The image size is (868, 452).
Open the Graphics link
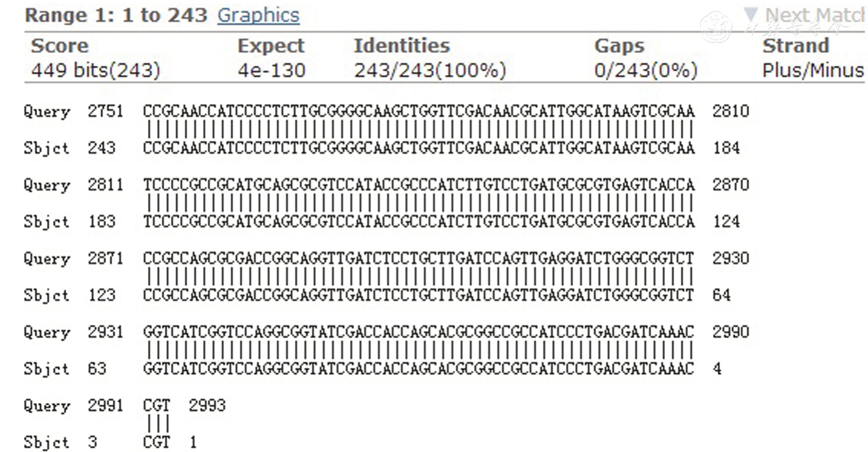tap(258, 15)
